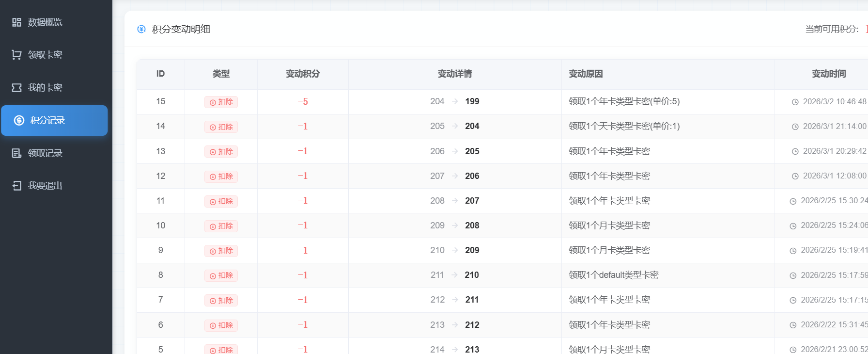The image size is (868, 354).
Task: Click the shopping cart icon for 领取卡密
Action: (x=16, y=55)
